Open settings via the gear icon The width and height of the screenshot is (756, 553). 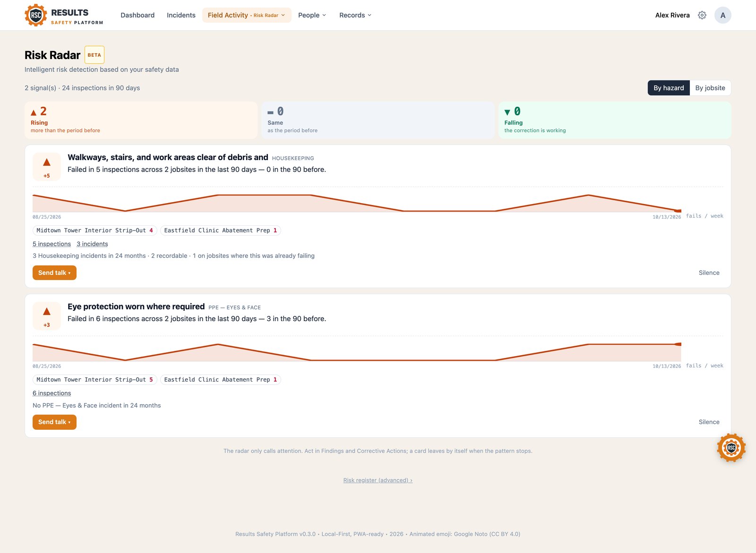click(x=702, y=15)
